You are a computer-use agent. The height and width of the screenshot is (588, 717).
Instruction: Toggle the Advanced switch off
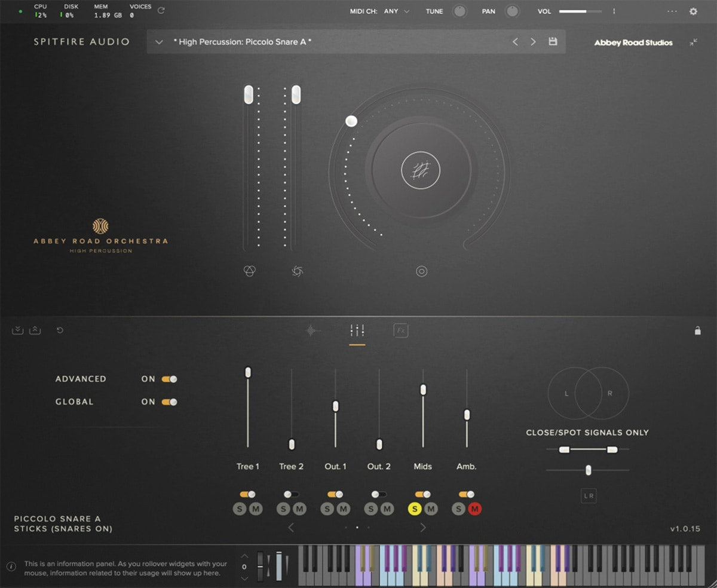coord(169,379)
